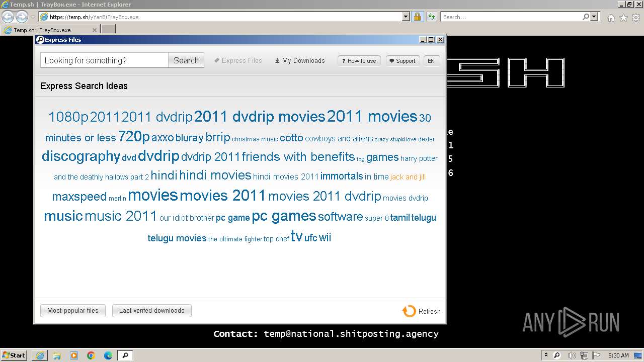Click the Last verifed downloads button
Image resolution: width=644 pixels, height=362 pixels.
tap(152, 310)
